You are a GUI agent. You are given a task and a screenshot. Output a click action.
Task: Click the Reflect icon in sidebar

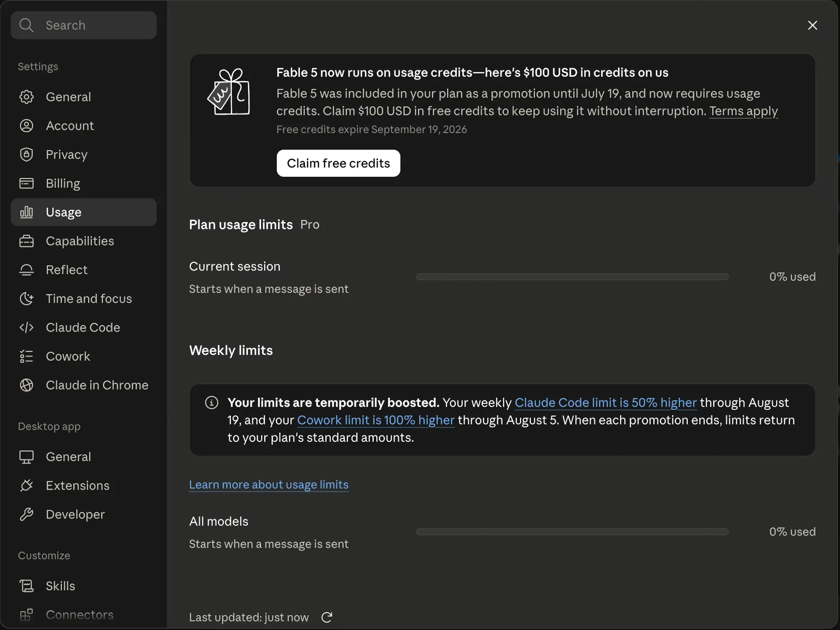click(x=26, y=270)
